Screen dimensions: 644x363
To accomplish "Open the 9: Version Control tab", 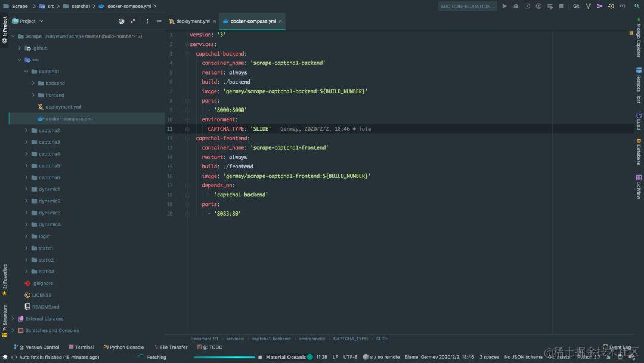I will [36, 347].
